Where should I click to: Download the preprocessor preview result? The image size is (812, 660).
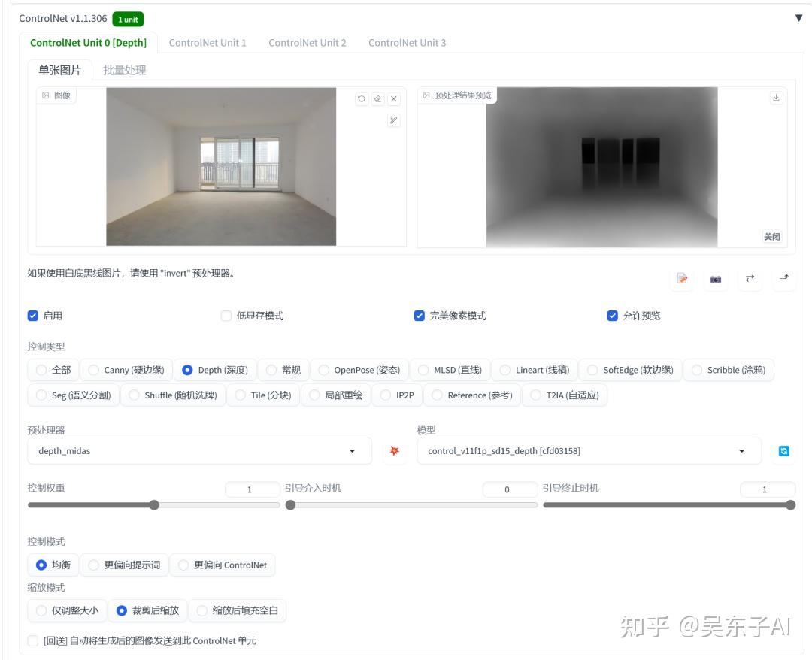click(776, 98)
